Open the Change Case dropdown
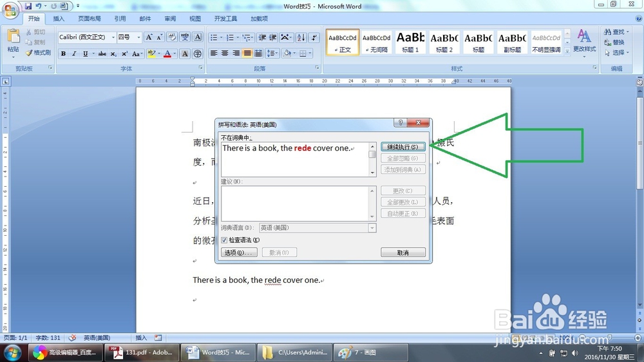 pyautogui.click(x=137, y=54)
